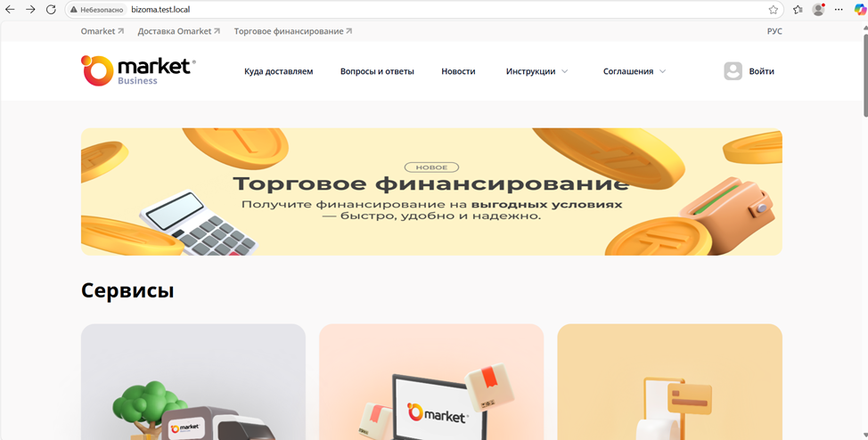Open Куда доставляем menu item
868x440 pixels.
(278, 71)
